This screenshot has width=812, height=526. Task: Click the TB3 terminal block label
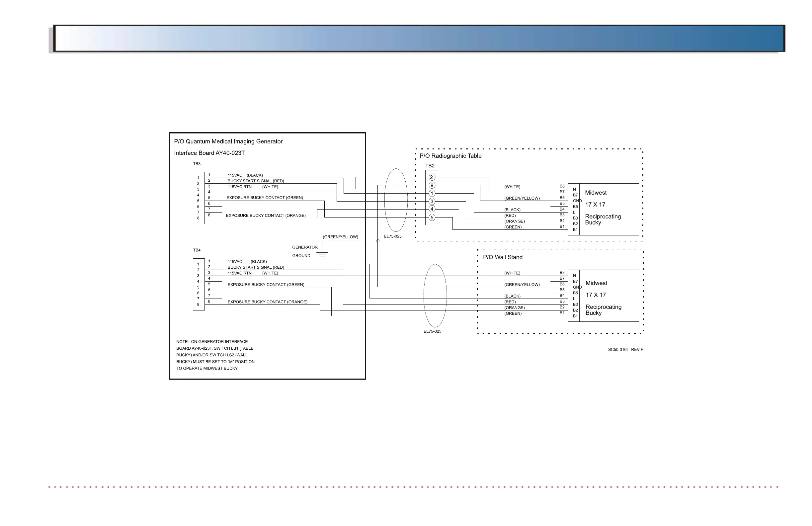tap(197, 164)
